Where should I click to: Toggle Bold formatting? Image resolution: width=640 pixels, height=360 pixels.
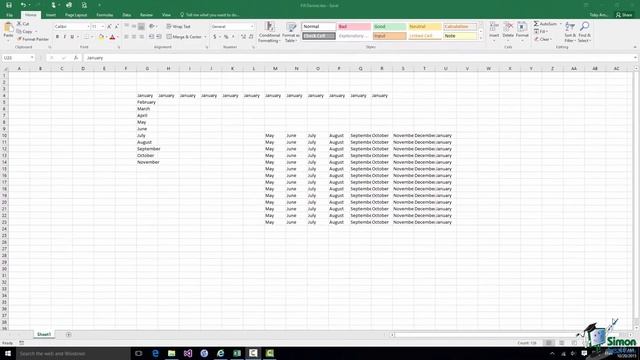tap(57, 37)
